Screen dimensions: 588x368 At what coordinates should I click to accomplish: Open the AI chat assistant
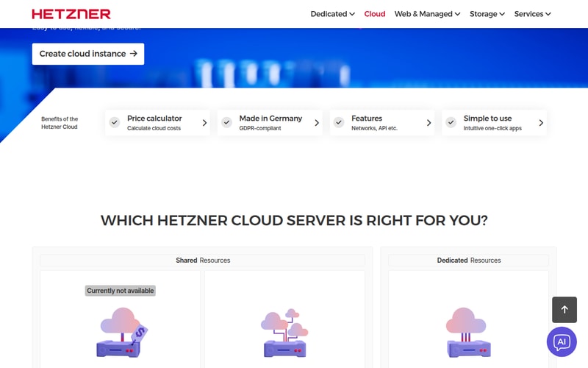point(562,342)
